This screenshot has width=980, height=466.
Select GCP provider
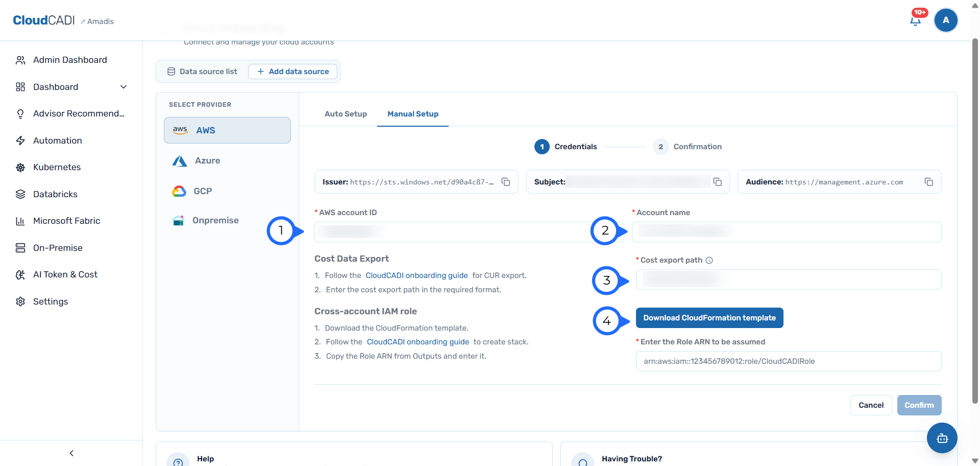tap(227, 191)
